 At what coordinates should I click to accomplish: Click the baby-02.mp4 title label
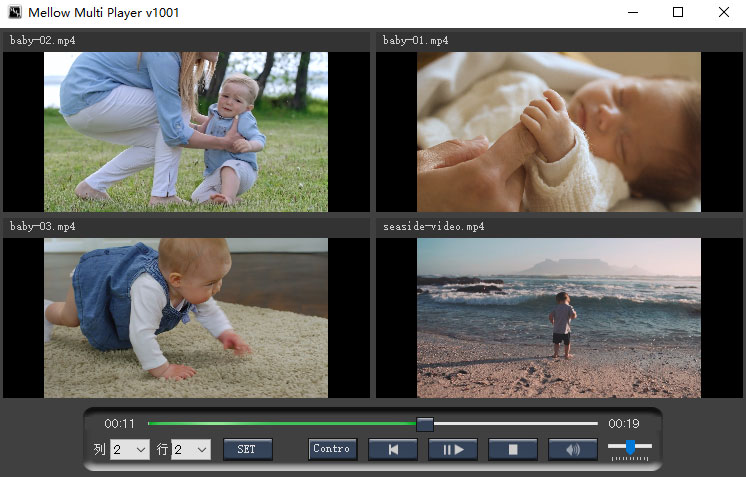click(x=43, y=41)
